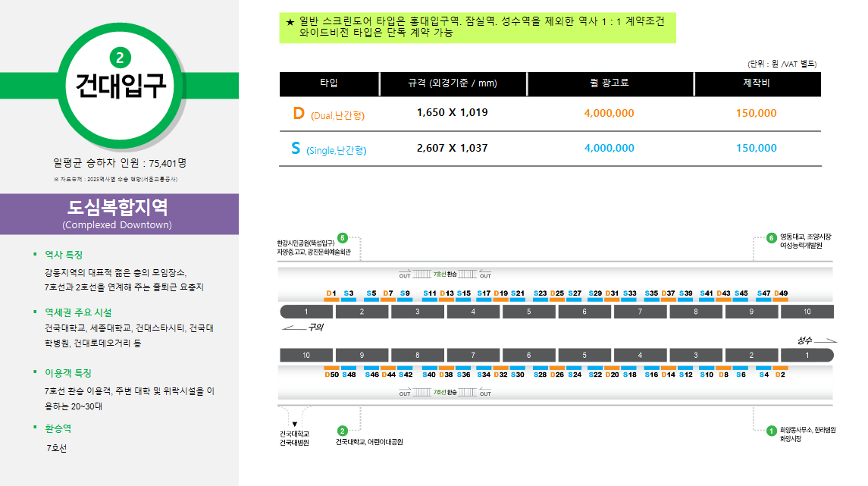Click the orange D2 screen door marker
Image resolution: width=868 pixels, height=486 pixels.
(780, 374)
